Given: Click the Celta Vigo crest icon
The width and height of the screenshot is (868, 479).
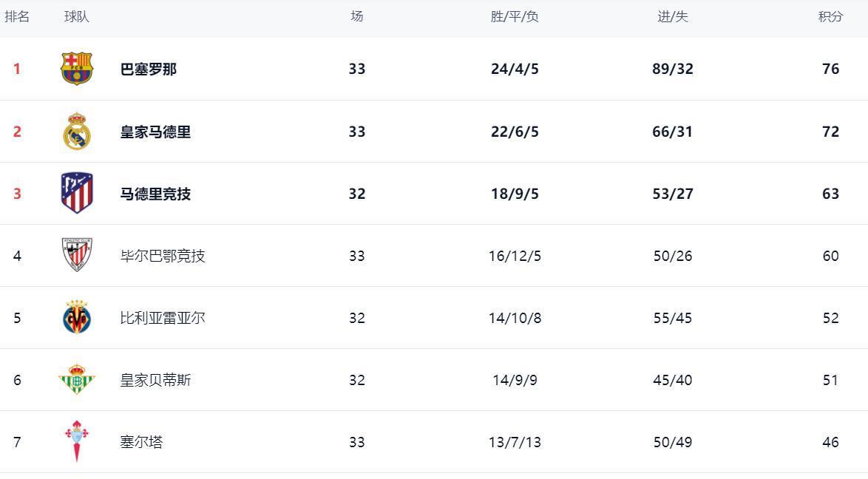Looking at the screenshot, I should tap(77, 441).
